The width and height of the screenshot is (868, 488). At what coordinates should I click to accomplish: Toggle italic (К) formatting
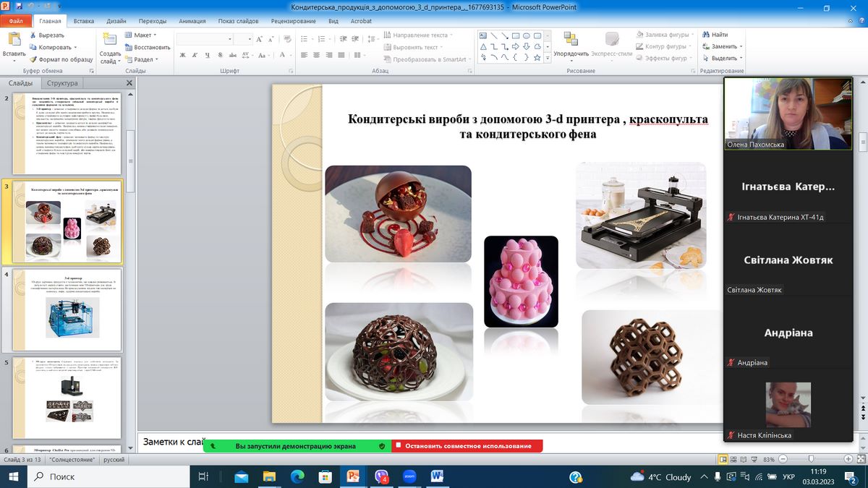point(195,55)
